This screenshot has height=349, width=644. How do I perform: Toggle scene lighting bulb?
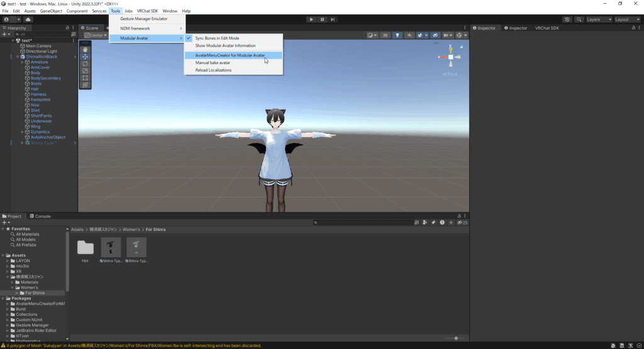point(397,35)
